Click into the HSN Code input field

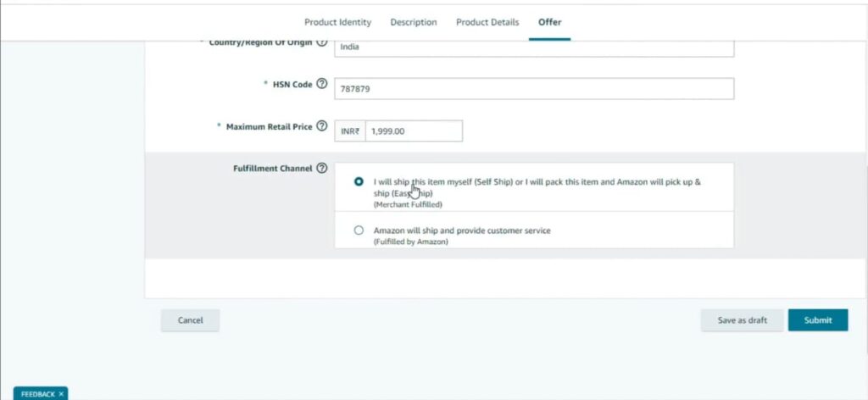coord(534,88)
